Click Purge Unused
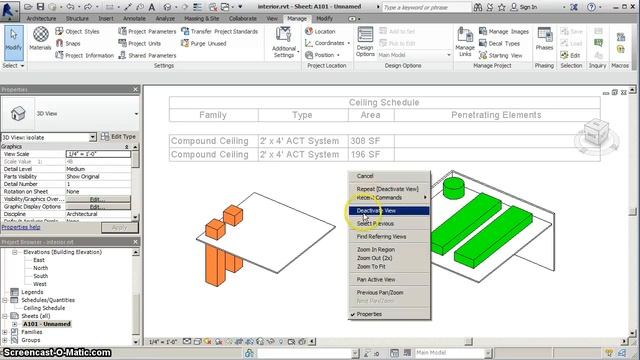Screen dimensions: 640x360 pyautogui.click(x=203, y=43)
